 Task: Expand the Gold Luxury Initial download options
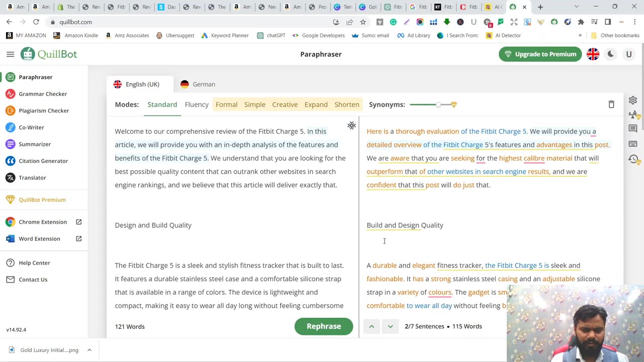click(89, 350)
